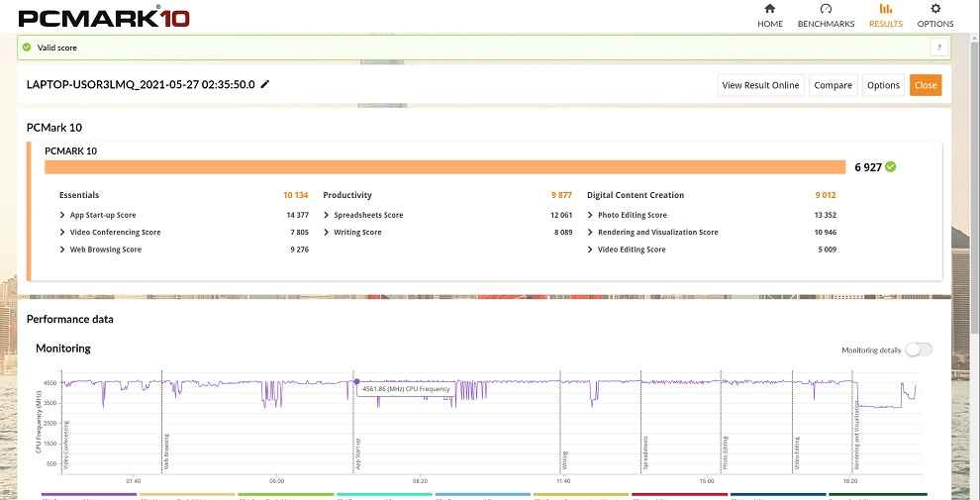Viewport: 980px width, 500px height.
Task: Expand Video Editing Score
Action: click(591, 250)
